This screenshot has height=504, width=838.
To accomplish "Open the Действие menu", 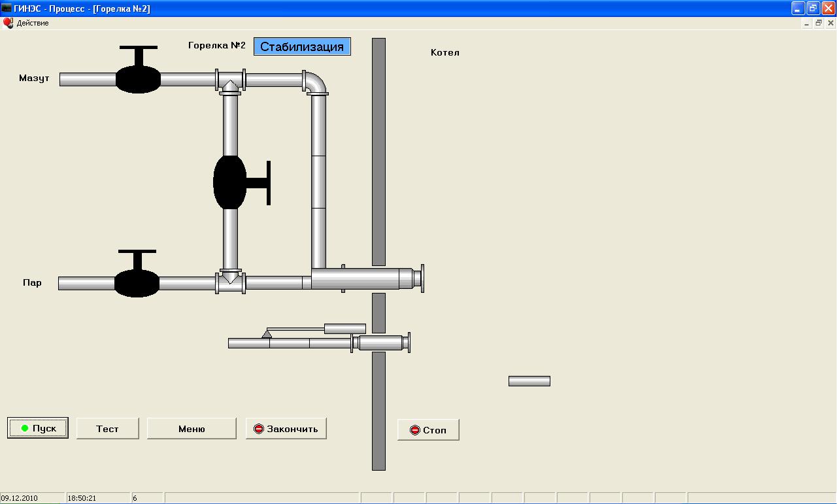I will tap(33, 23).
